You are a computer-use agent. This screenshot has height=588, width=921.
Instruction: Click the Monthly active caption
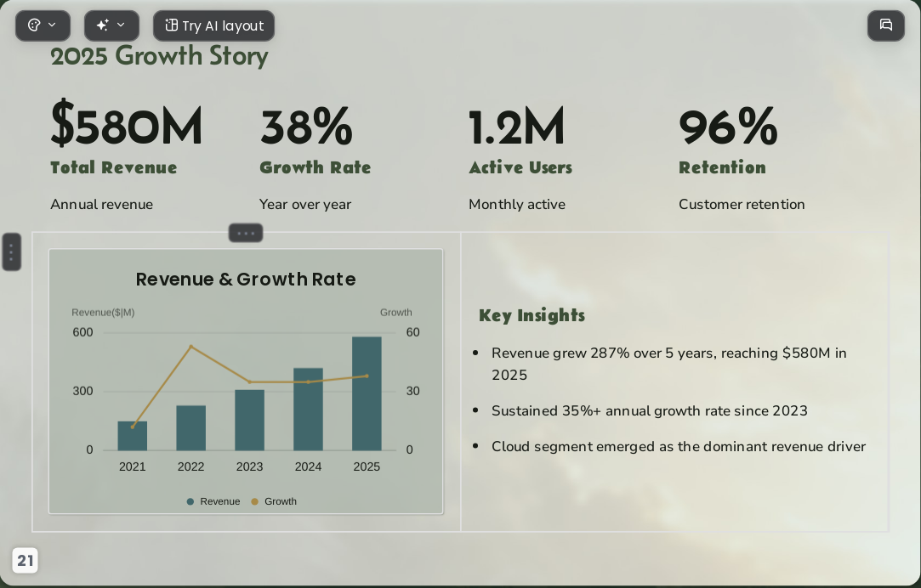coord(517,204)
